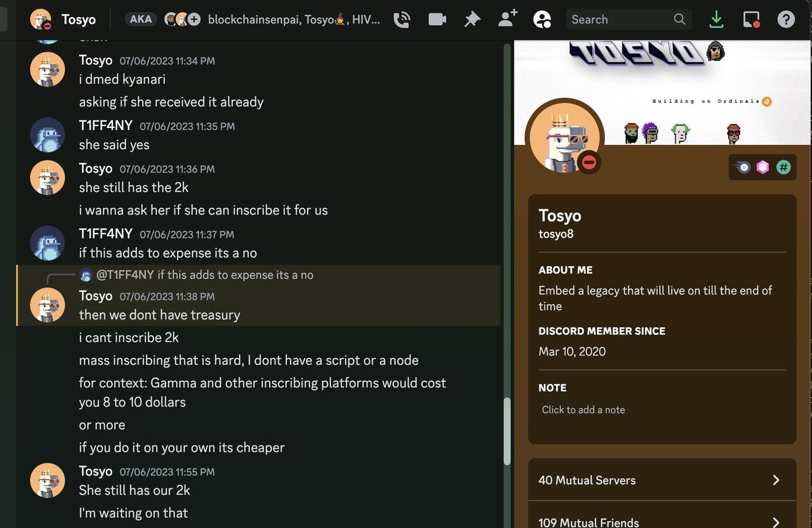Click the 'Mar 10, 2020' member-since date
The width and height of the screenshot is (812, 528).
(x=572, y=351)
